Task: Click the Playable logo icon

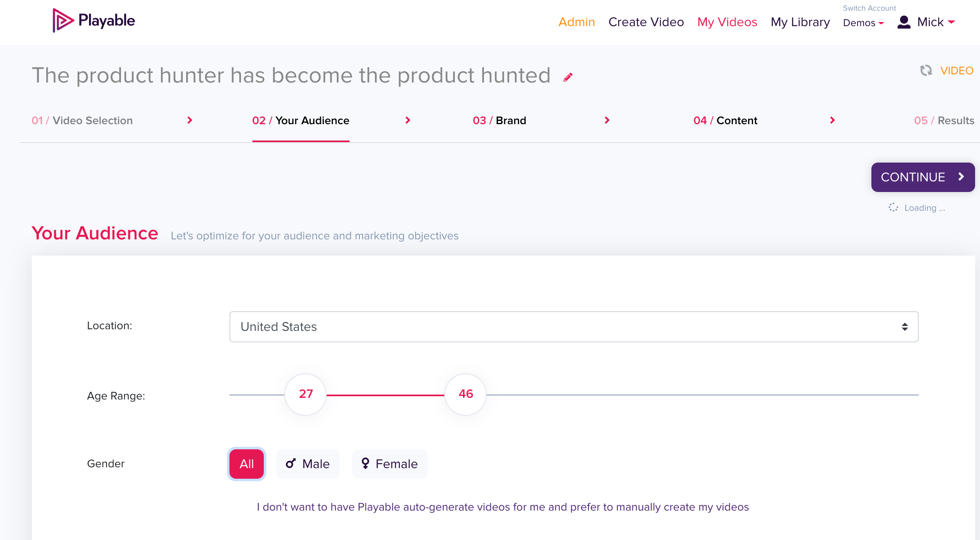Action: click(x=63, y=20)
